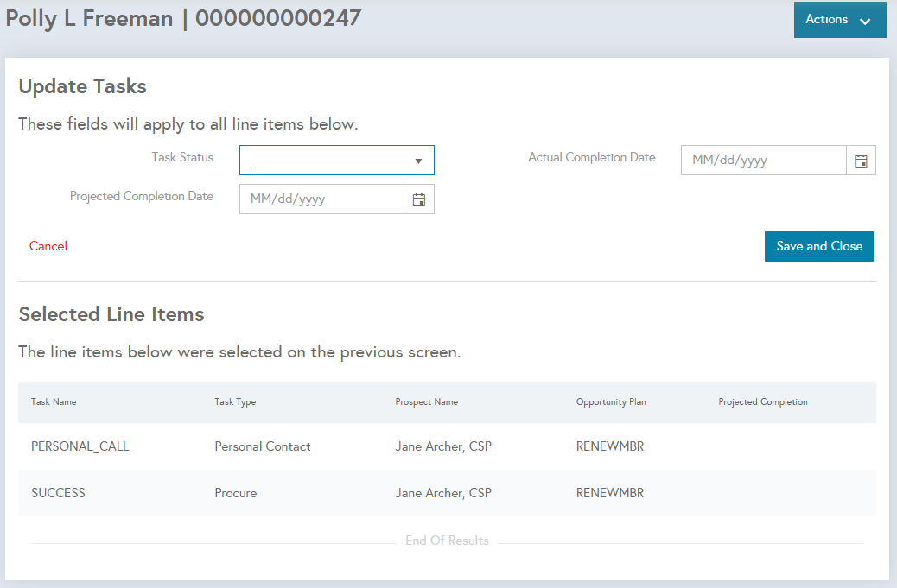Click the Procure task type cell

click(236, 493)
